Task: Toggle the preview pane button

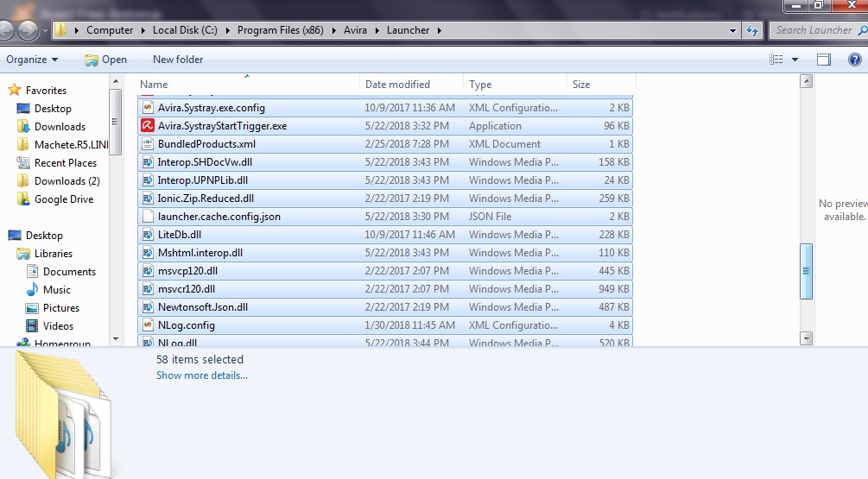Action: click(823, 60)
